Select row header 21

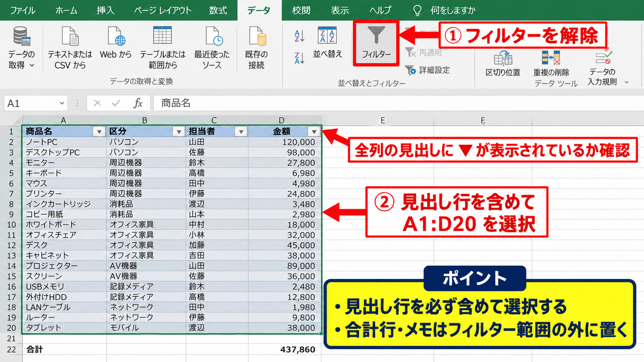coord(11,339)
